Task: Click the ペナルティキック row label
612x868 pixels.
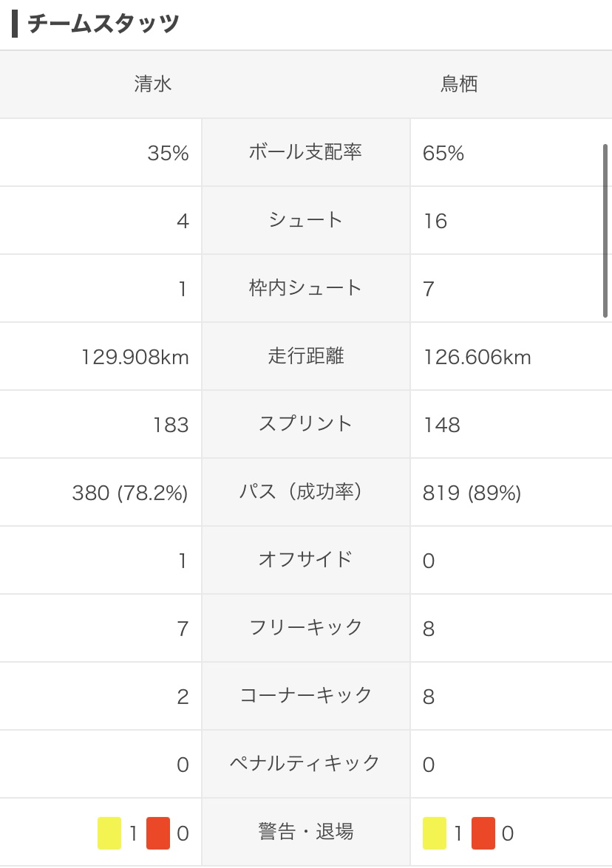Action: tap(305, 764)
